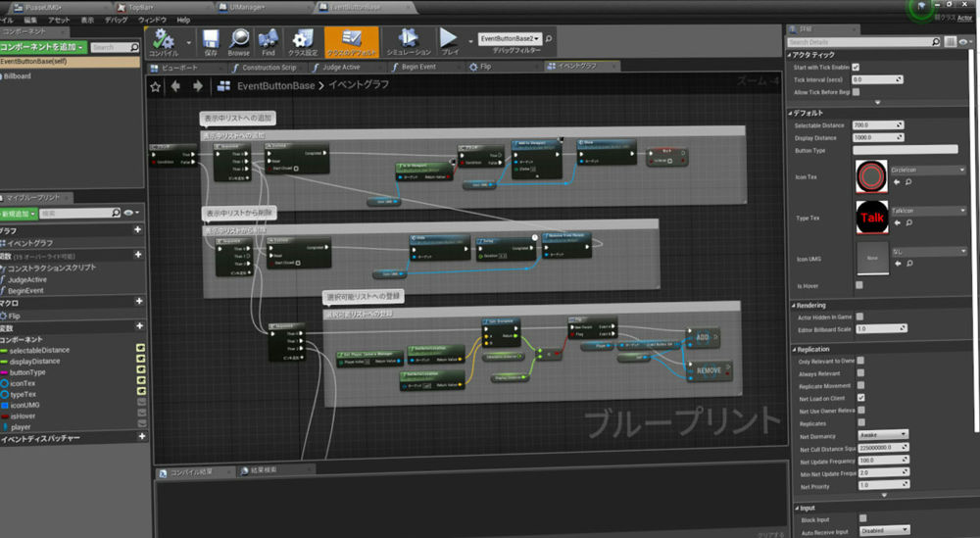The height and width of the screenshot is (538, 980).
Task: Click the Save (保存) floppy disk icon
Action: point(211,39)
